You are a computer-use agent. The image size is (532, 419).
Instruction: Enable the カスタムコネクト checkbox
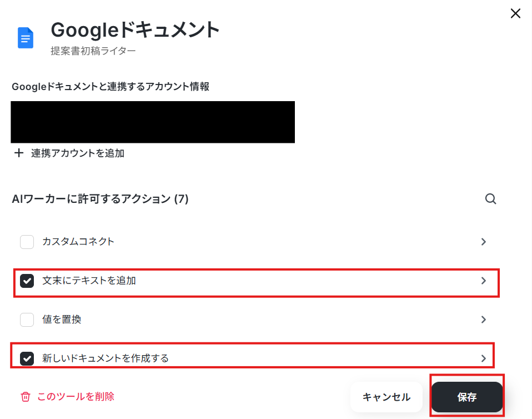pos(27,242)
